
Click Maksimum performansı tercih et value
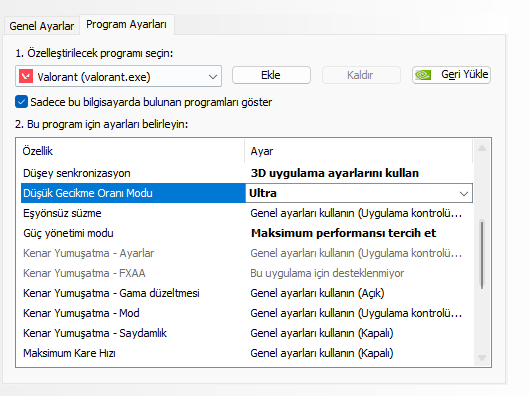(x=343, y=233)
